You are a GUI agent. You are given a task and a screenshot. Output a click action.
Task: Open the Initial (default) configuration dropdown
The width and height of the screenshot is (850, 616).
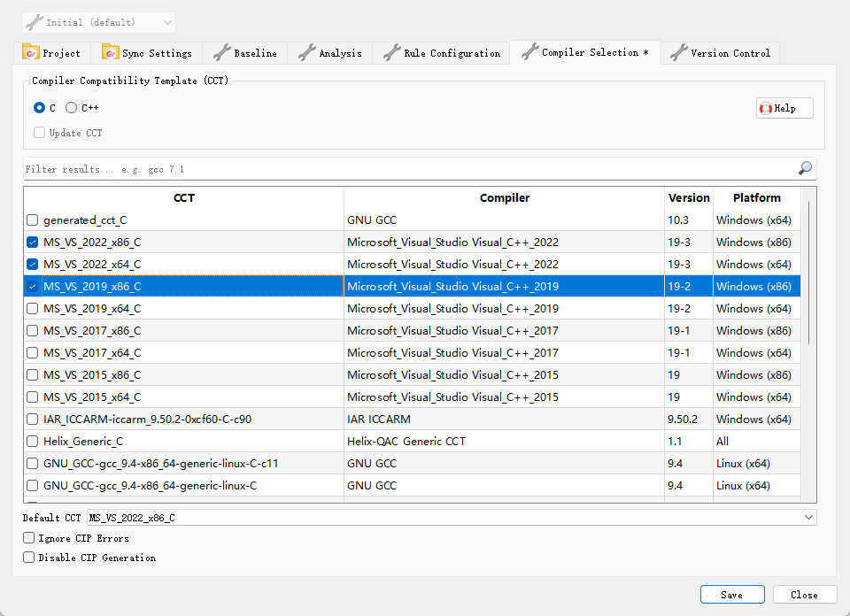tap(98, 22)
